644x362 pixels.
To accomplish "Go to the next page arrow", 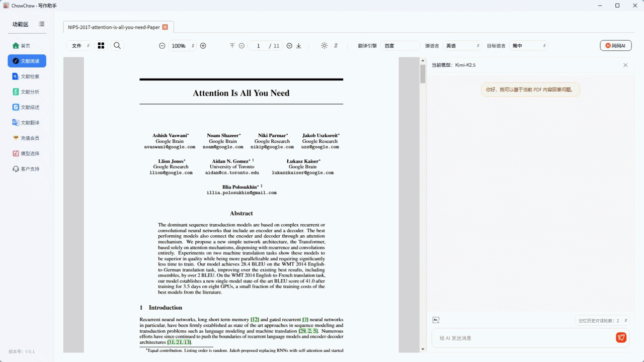I will tap(289, 46).
